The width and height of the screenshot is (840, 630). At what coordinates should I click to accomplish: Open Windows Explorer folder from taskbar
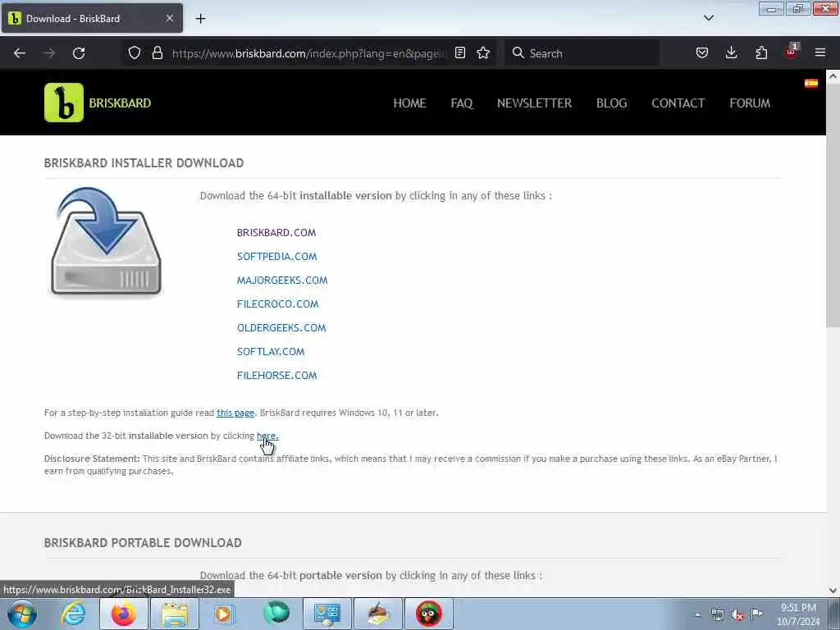(175, 614)
